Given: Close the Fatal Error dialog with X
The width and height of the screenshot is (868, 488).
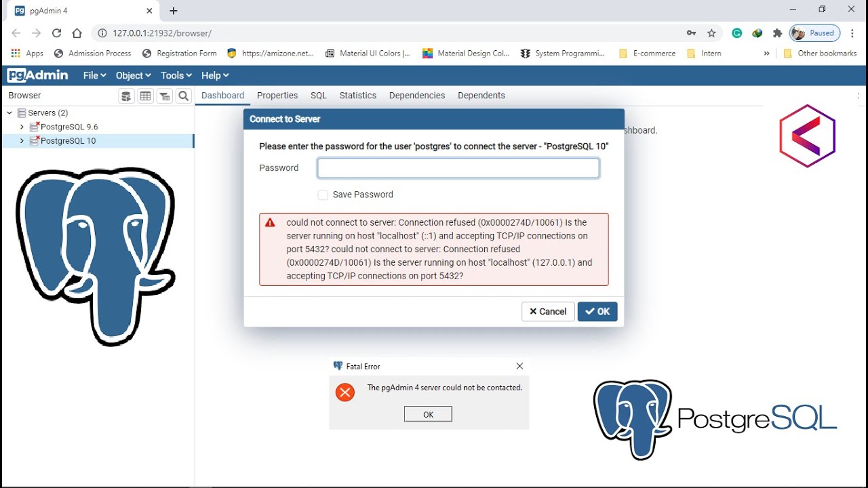Looking at the screenshot, I should (x=519, y=366).
